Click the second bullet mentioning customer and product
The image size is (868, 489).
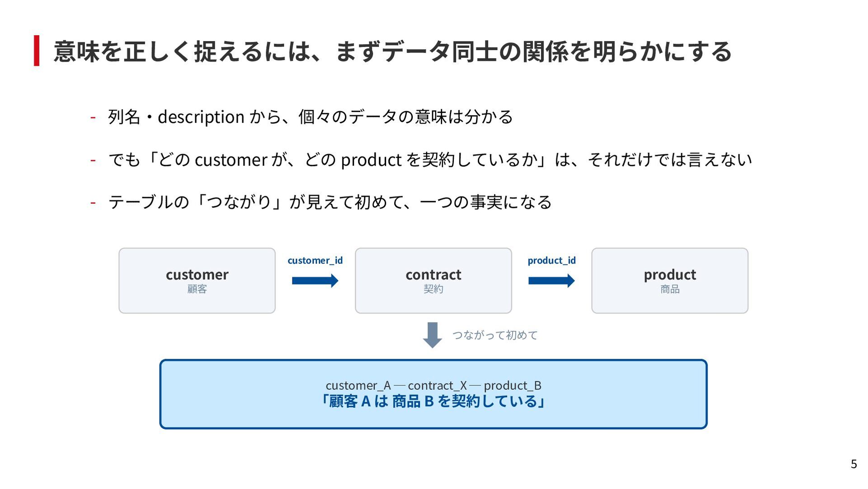[430, 160]
